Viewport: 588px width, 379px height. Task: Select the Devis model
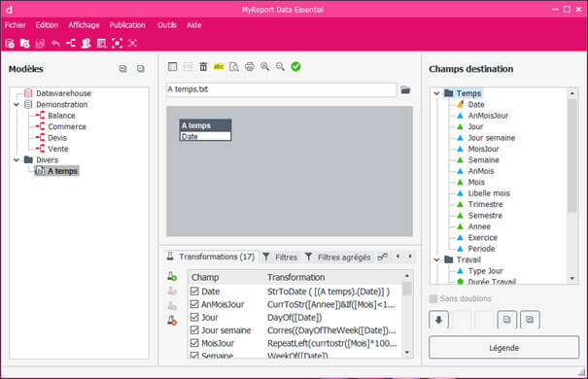pyautogui.click(x=57, y=138)
